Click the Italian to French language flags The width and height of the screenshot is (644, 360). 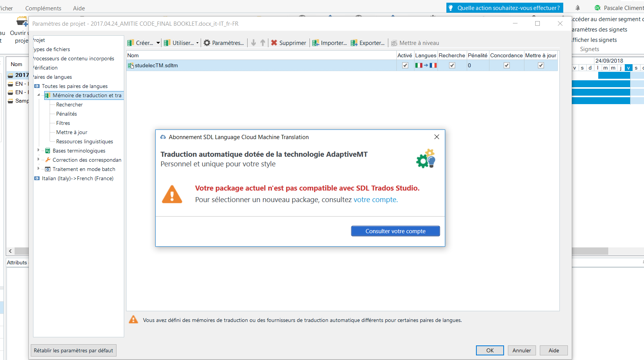pyautogui.click(x=426, y=65)
